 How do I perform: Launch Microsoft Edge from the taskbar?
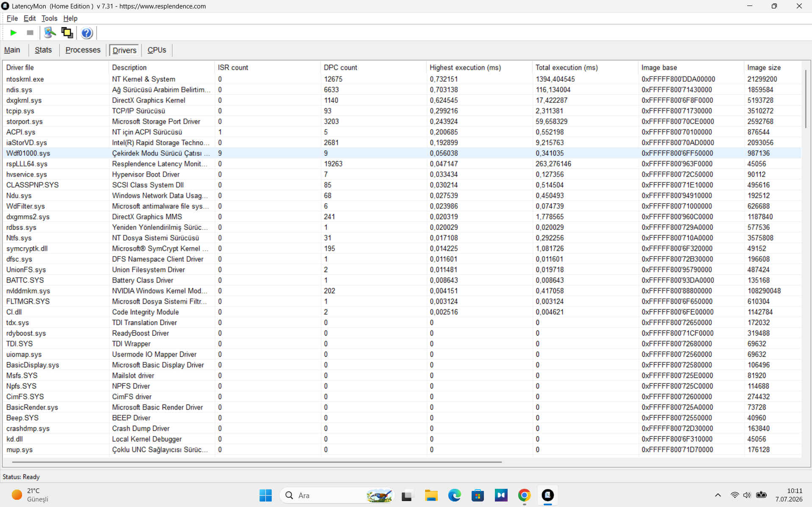(454, 495)
